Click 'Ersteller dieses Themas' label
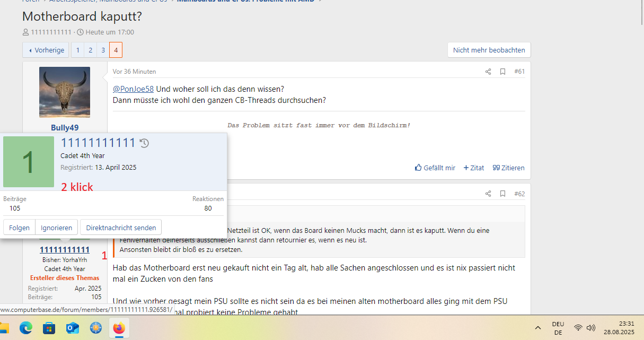The width and height of the screenshot is (644, 340). (65, 278)
